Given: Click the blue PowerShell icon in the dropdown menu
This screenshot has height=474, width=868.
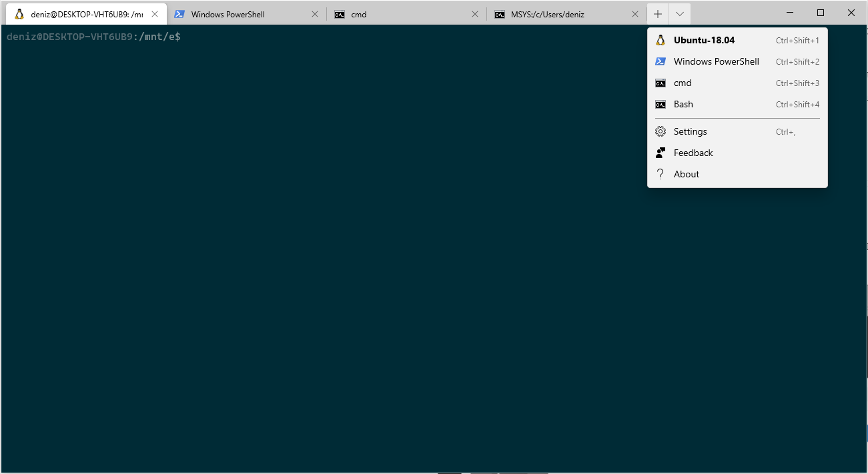Looking at the screenshot, I should 661,61.
